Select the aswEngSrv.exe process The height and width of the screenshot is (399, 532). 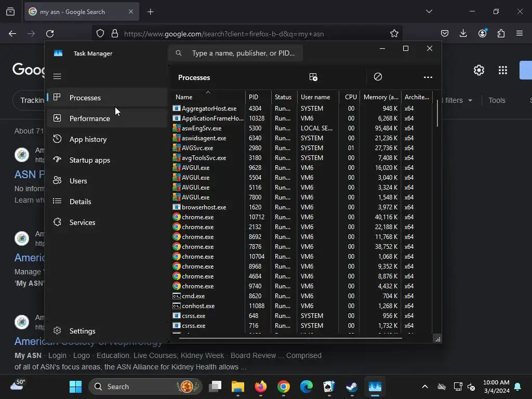point(302,128)
